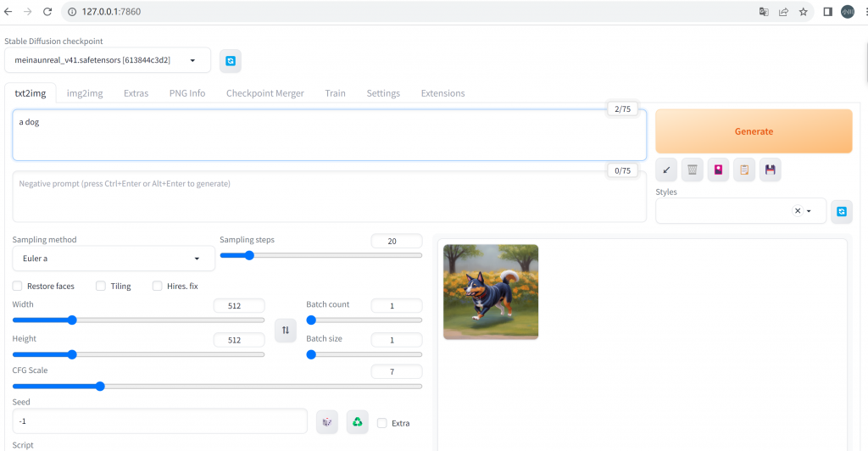
Task: Click the Sampling steps value field 20
Action: (x=397, y=242)
